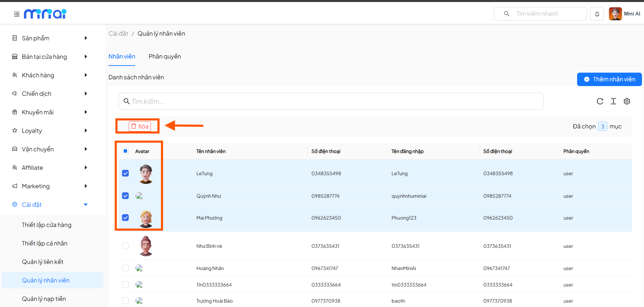Select the Hoàng Nhân row checkbox
Screen dimensions: 644x307
click(125, 268)
